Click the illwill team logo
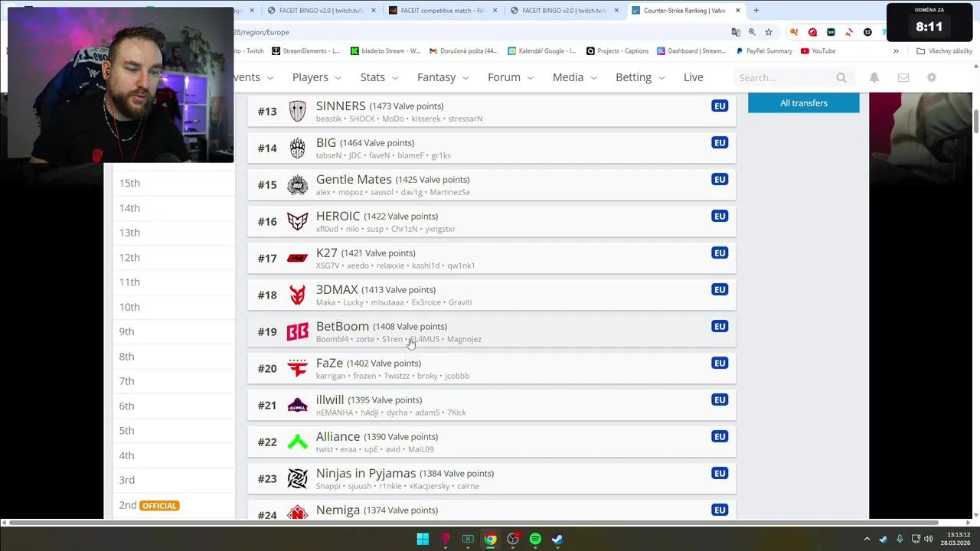The height and width of the screenshot is (551, 980). 297,405
